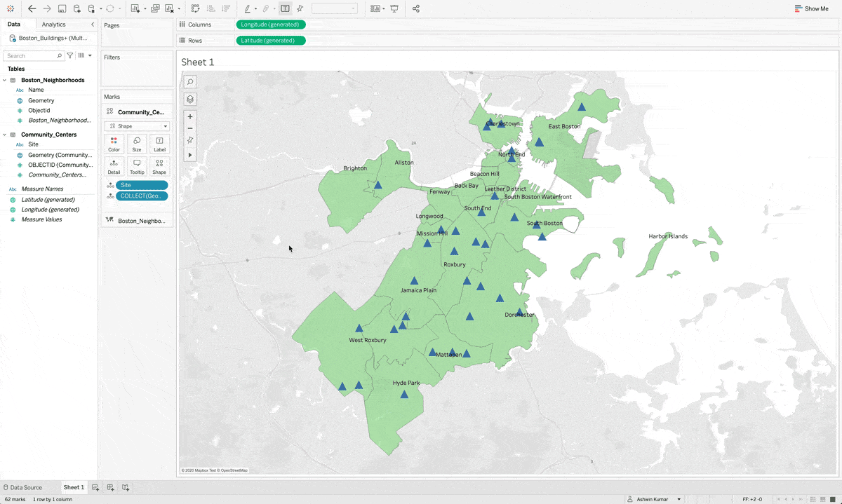Click the Tableau logo start icon

10,8
